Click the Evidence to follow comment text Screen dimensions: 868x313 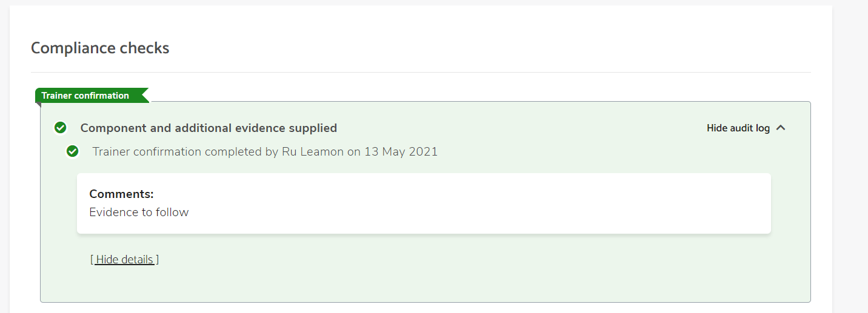click(x=139, y=213)
